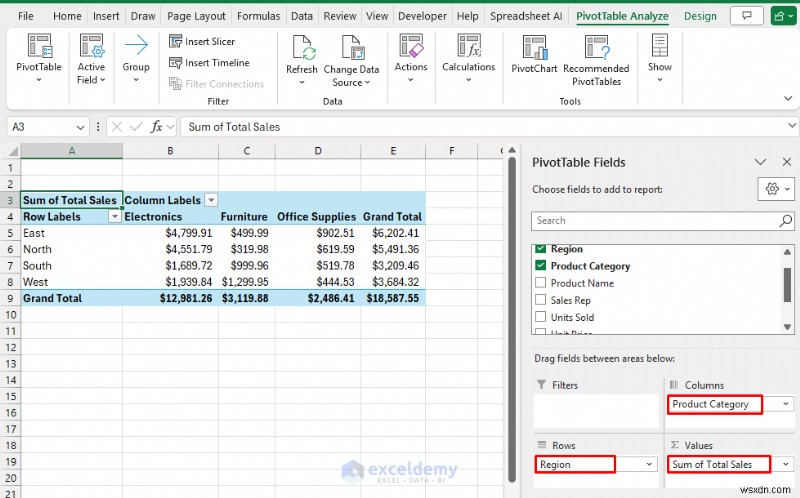
Task: Check the Sales Rep field
Action: 541,300
